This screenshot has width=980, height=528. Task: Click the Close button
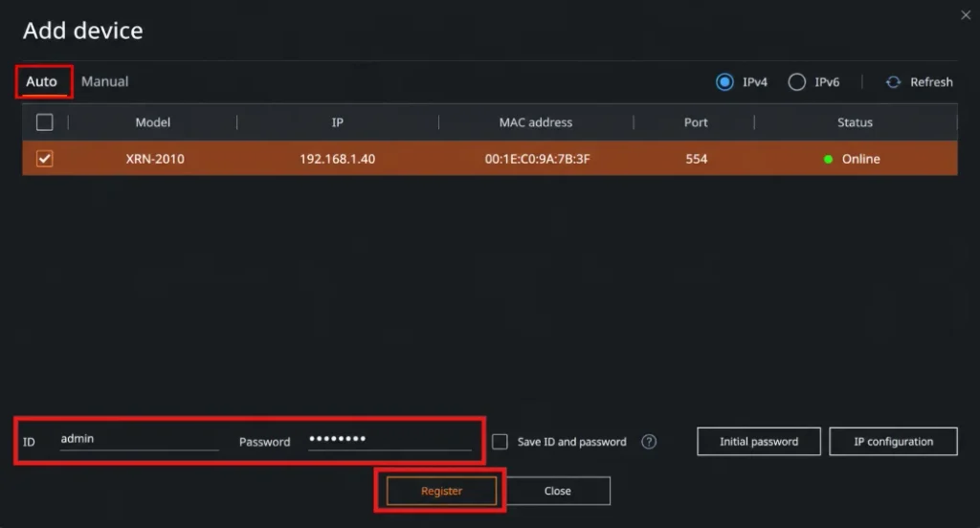pos(558,491)
